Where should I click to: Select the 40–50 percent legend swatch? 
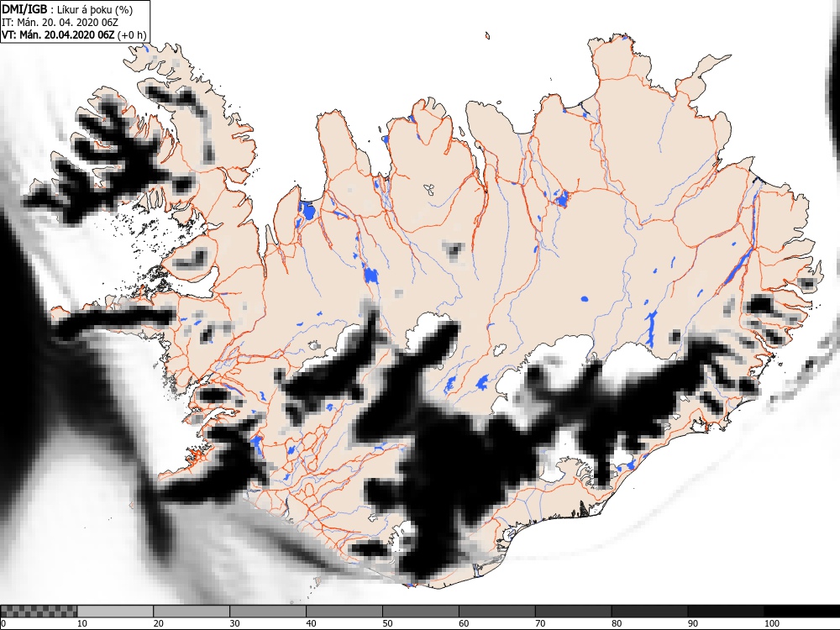coord(344,612)
